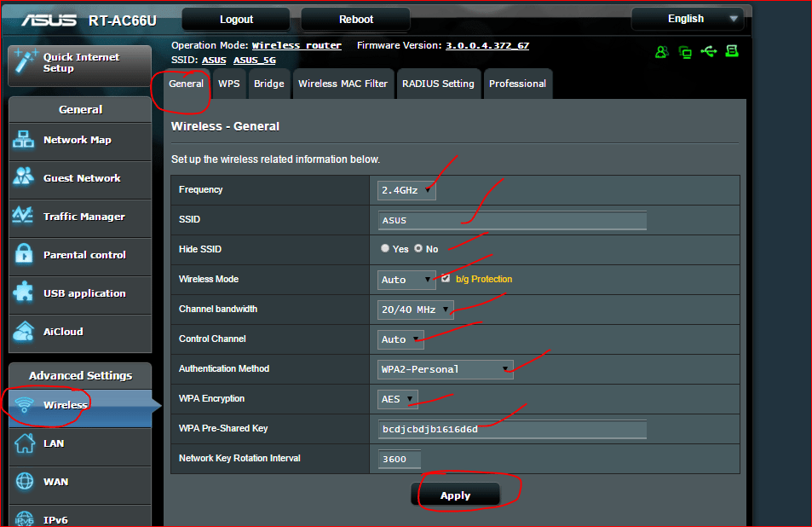
Task: Click the green printer status icon
Action: (x=732, y=51)
